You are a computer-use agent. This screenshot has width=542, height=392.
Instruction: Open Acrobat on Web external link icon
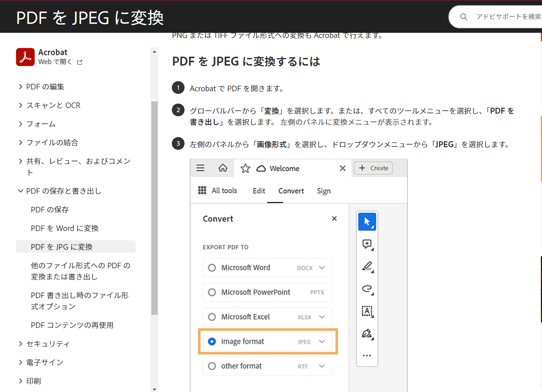click(79, 62)
